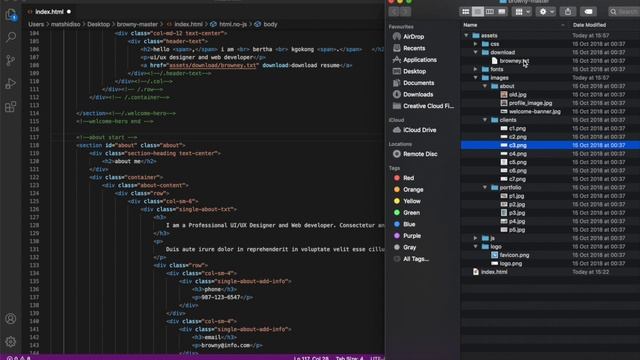
Task: Click body in breadcrumb path
Action: [270, 24]
